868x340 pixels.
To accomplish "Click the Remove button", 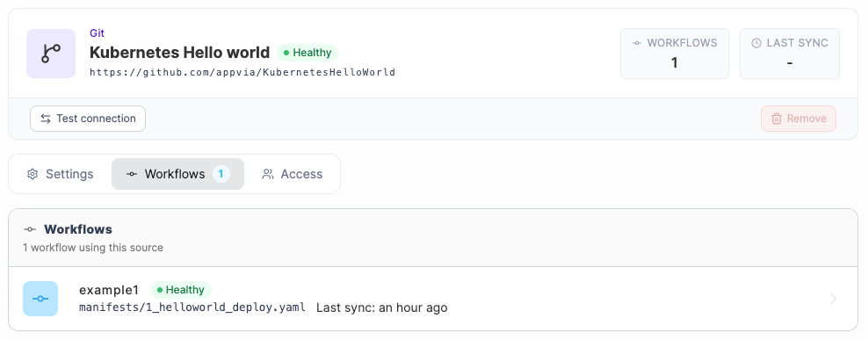I will click(799, 119).
